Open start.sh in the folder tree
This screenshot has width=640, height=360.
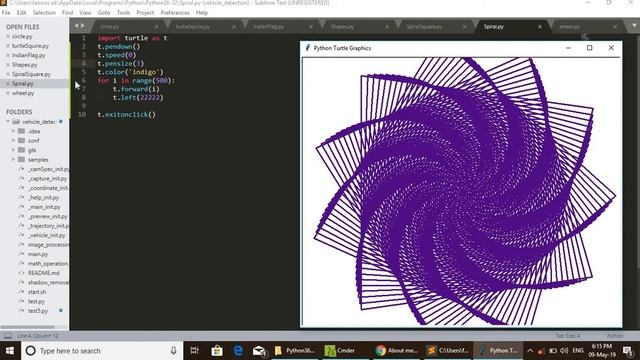click(x=37, y=292)
